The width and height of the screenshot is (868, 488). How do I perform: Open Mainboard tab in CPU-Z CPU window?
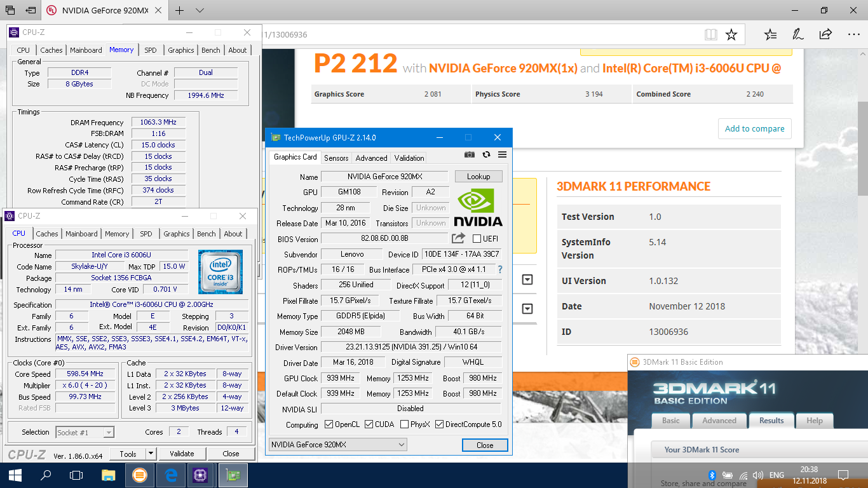(82, 234)
